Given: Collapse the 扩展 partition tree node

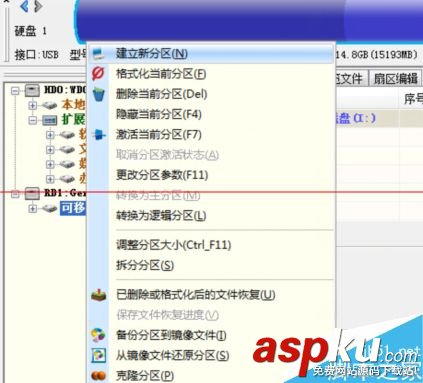Looking at the screenshot, I should (x=32, y=120).
